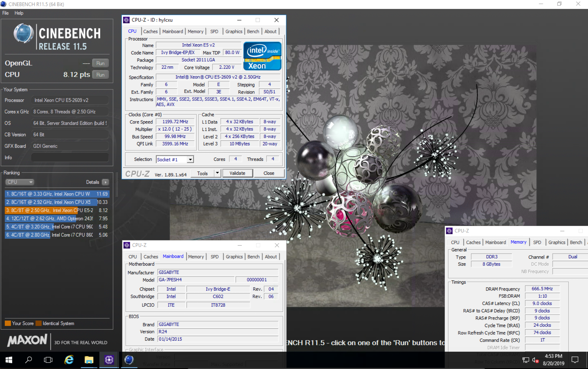588x369 pixels.
Task: Open About tab in hylcxu window
Action: tap(270, 32)
